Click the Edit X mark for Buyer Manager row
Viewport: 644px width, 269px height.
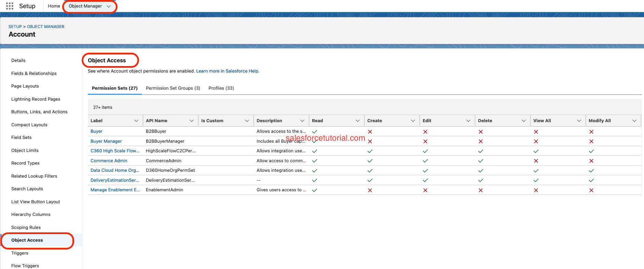pyautogui.click(x=425, y=141)
